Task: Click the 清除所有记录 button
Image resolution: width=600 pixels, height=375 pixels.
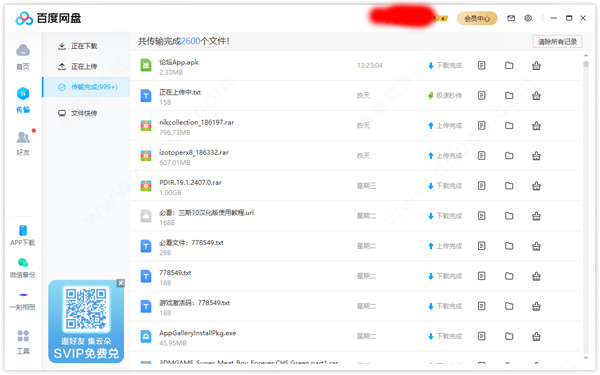Action: [x=558, y=42]
